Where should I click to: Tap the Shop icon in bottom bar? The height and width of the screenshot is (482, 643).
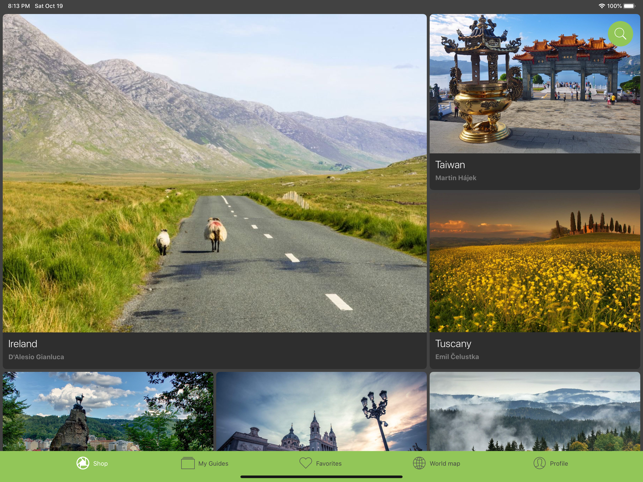tap(83, 463)
